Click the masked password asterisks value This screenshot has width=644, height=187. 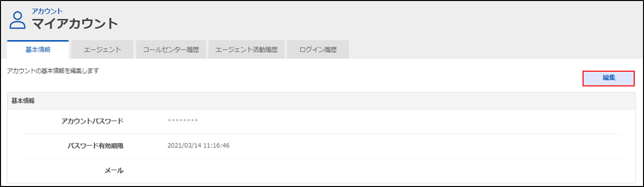183,121
